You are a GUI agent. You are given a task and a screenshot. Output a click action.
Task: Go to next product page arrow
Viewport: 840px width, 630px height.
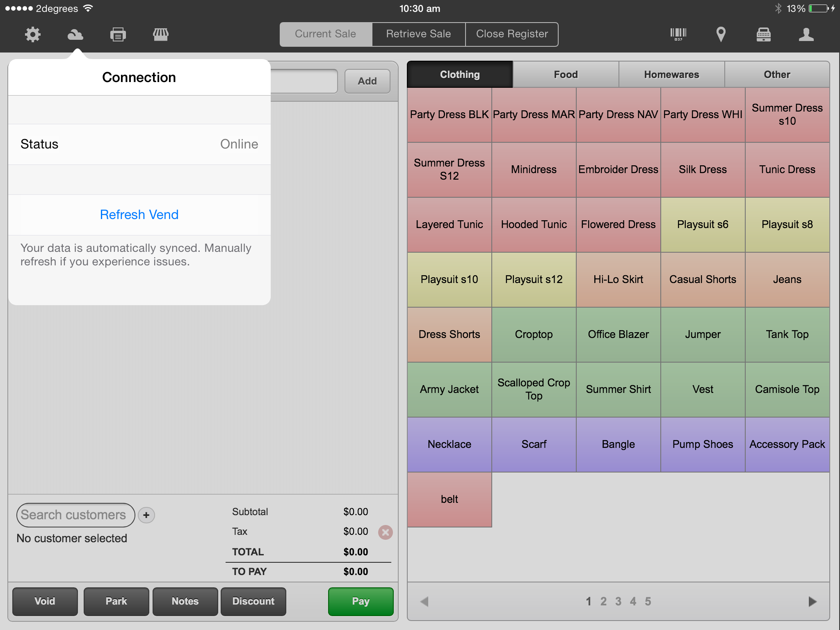coord(813,602)
